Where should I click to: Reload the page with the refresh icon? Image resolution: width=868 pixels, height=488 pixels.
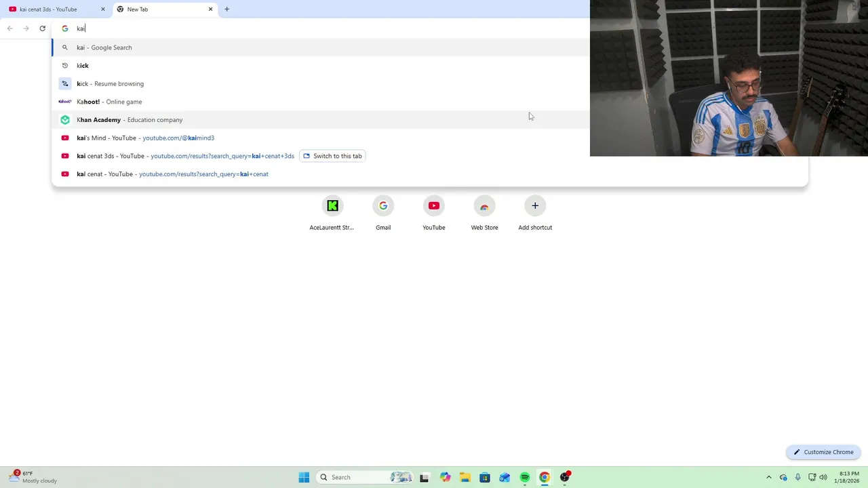pos(42,28)
